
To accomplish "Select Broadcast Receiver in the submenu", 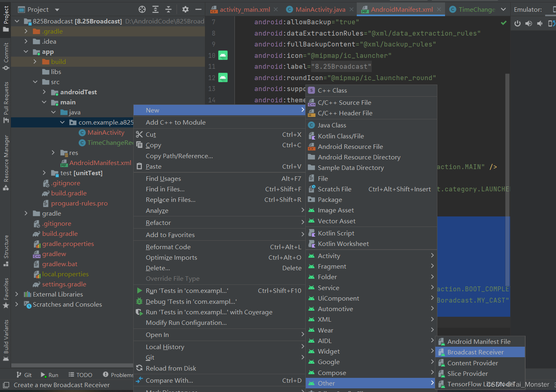I will [480, 352].
